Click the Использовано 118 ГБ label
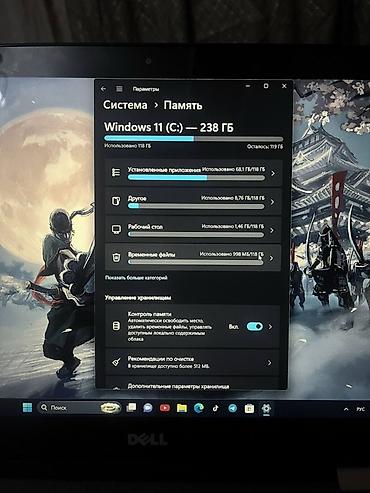The image size is (370, 493). click(x=127, y=146)
